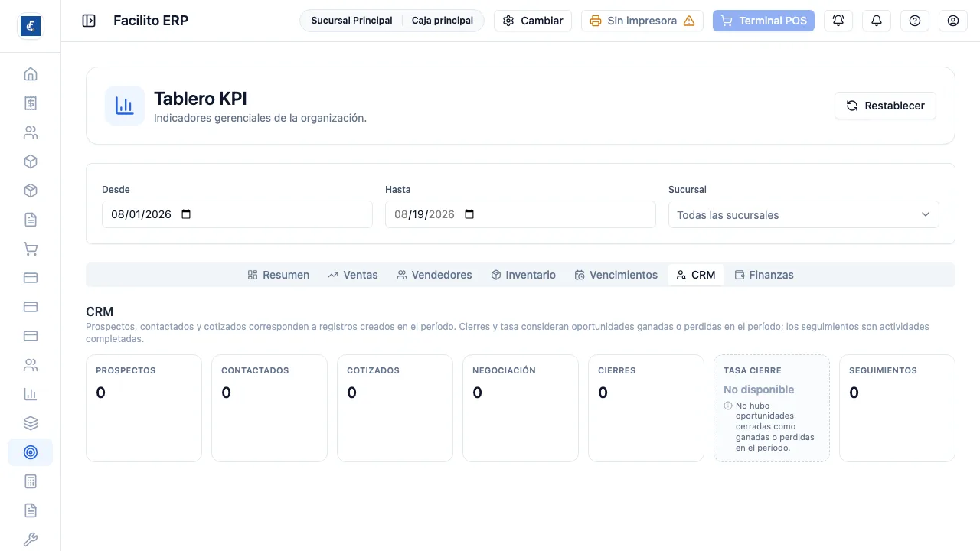Expand the Sucursal dropdown Todas las sucursales
The height and width of the screenshot is (551, 980).
[804, 214]
